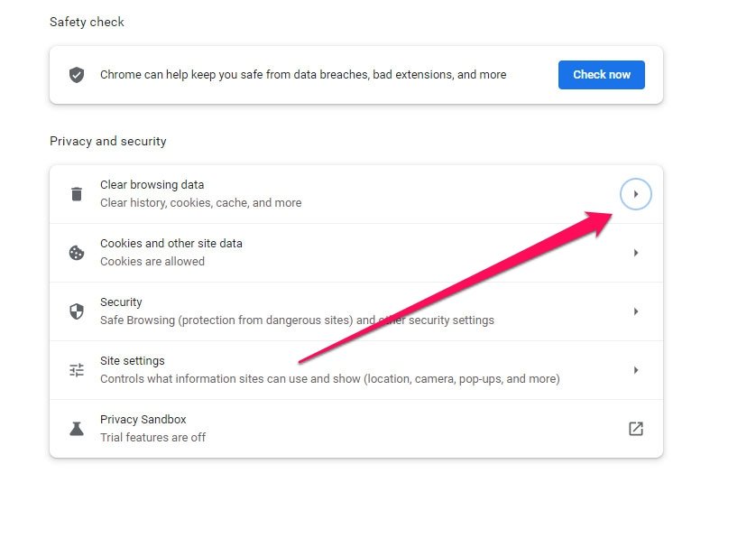756x557 pixels.
Task: Click the checkmark shield in Safety check banner
Action: point(77,75)
